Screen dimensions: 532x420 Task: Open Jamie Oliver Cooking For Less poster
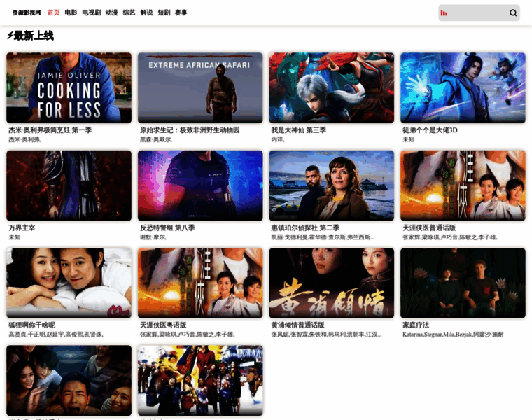[69, 87]
